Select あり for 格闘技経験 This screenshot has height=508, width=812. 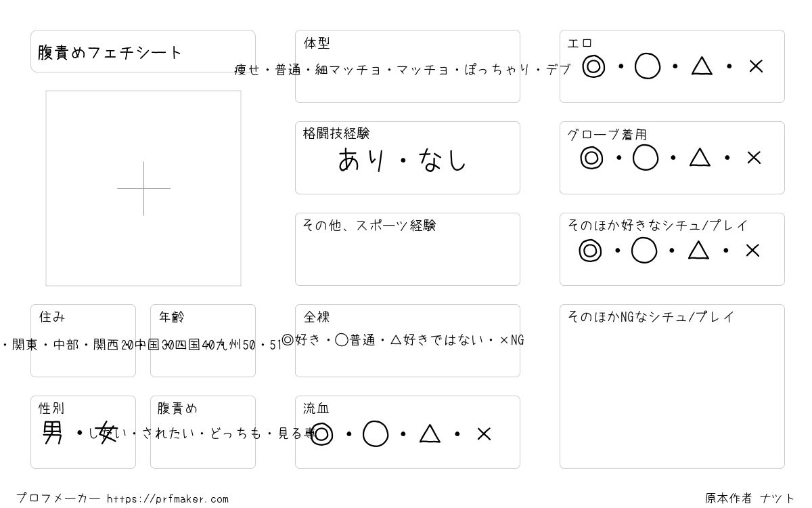pos(361,161)
